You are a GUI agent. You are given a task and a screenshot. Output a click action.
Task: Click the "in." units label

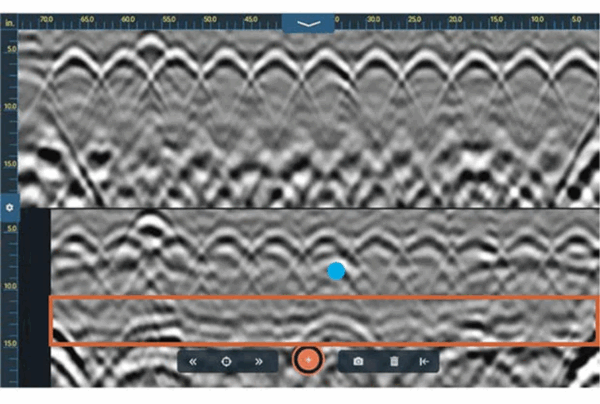click(x=9, y=23)
